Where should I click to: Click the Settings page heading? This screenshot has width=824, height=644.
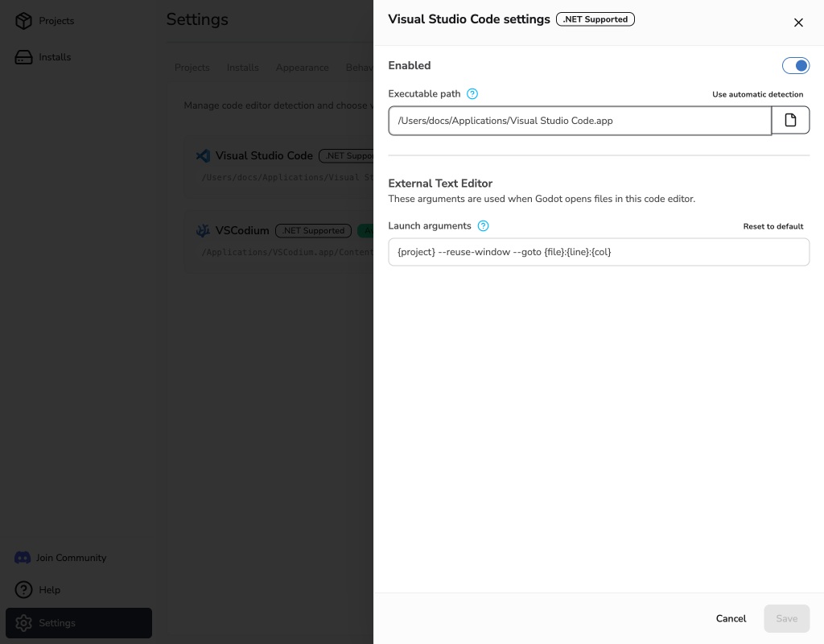click(197, 19)
